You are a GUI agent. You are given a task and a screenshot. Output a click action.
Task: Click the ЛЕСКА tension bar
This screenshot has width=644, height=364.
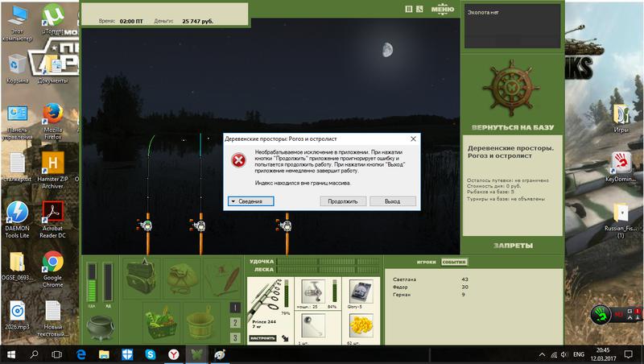328,270
